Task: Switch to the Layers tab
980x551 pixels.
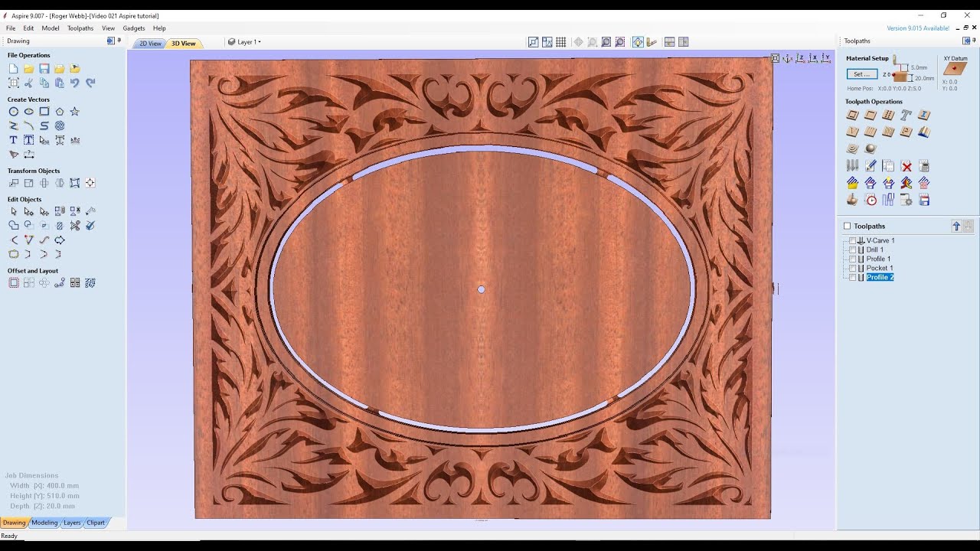Action: coord(72,523)
